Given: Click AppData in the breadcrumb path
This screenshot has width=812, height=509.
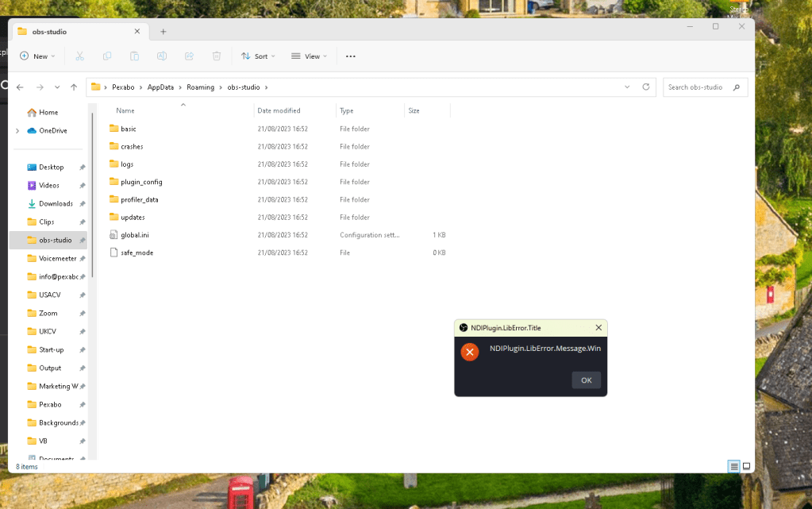Looking at the screenshot, I should [160, 87].
